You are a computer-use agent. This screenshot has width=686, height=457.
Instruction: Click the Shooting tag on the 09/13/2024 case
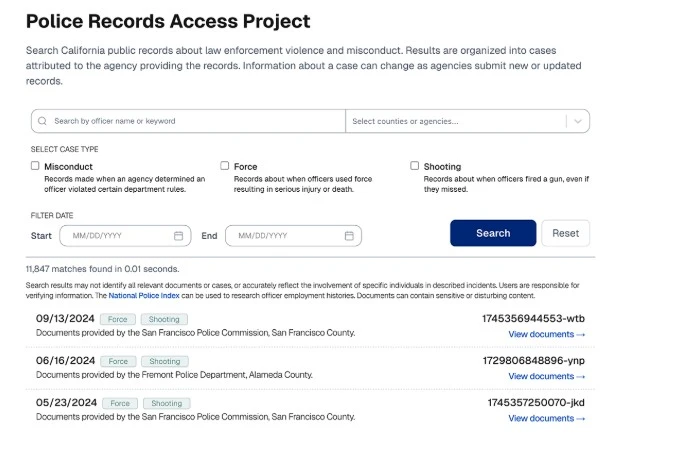tap(164, 319)
